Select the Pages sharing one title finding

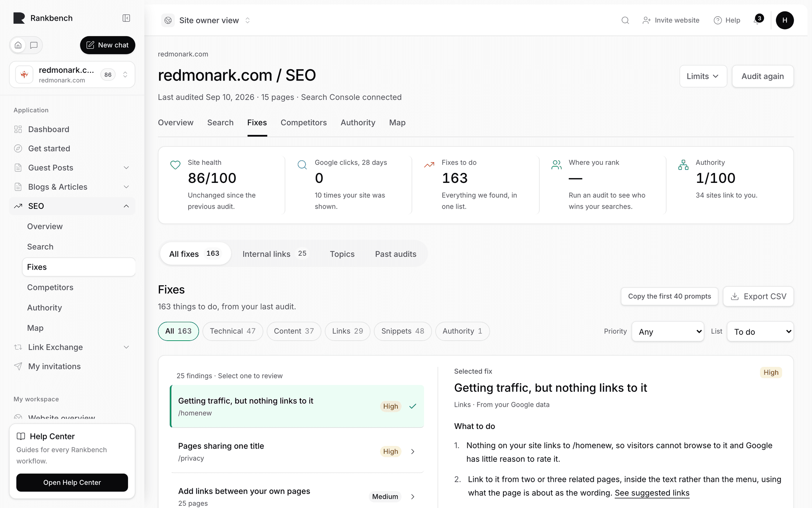[297, 451]
